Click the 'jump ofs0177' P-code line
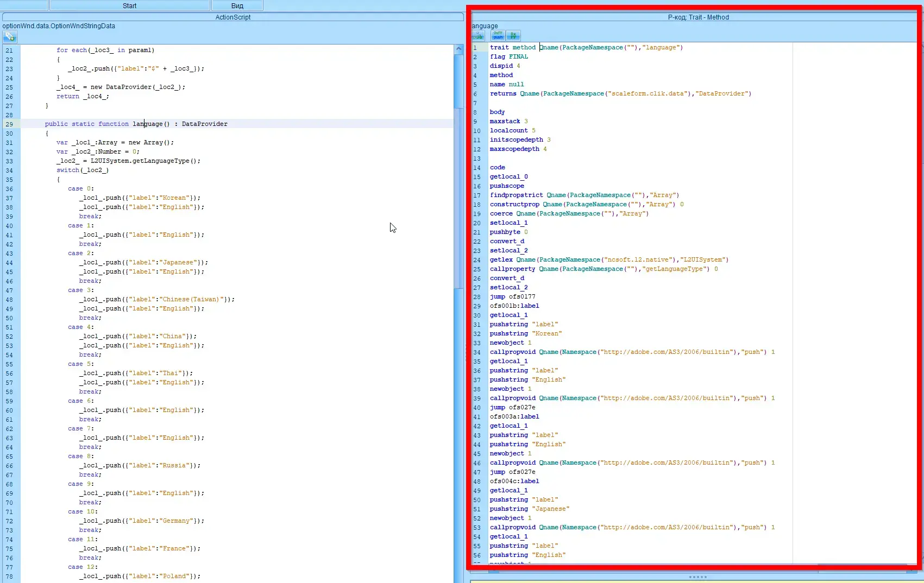The image size is (924, 583). tap(513, 296)
